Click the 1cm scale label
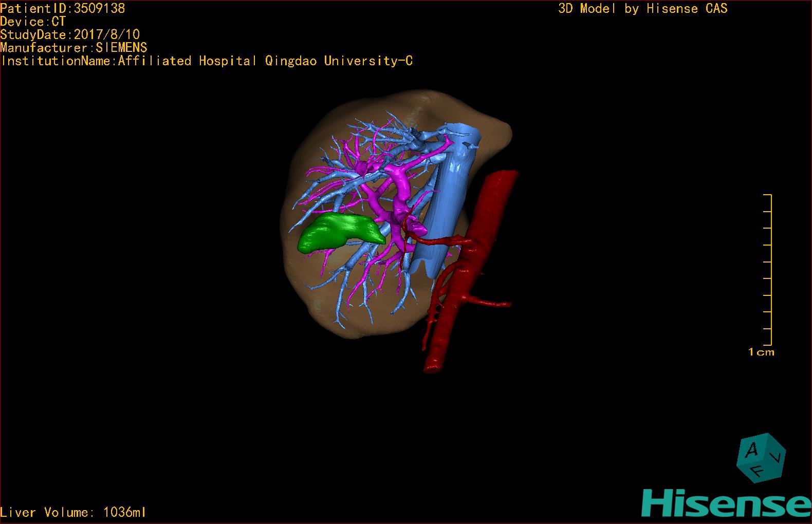This screenshot has height=524, width=812. click(x=761, y=352)
